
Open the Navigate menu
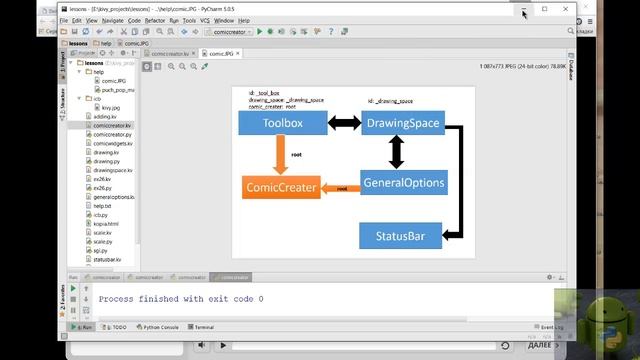[113, 20]
